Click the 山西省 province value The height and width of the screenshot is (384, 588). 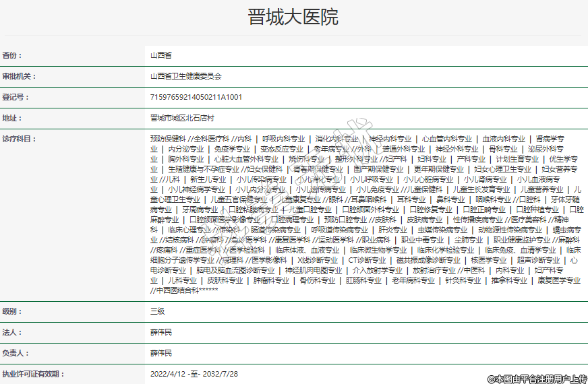[160, 55]
